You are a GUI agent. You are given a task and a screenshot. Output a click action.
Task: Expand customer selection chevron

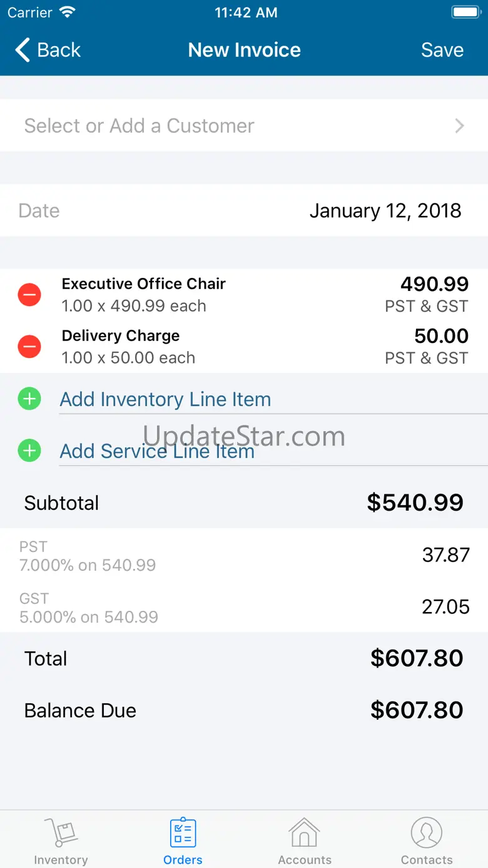click(x=460, y=126)
